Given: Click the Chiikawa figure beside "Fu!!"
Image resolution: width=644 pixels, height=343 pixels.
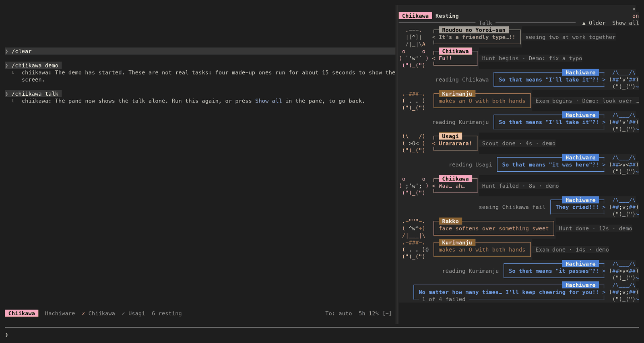Looking at the screenshot, I should (x=414, y=58).
